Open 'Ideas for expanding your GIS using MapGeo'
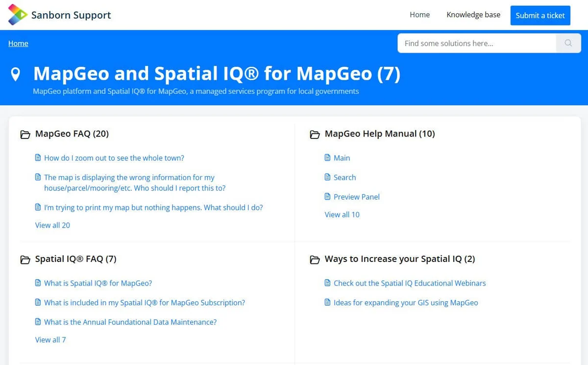The height and width of the screenshot is (365, 588). point(406,303)
